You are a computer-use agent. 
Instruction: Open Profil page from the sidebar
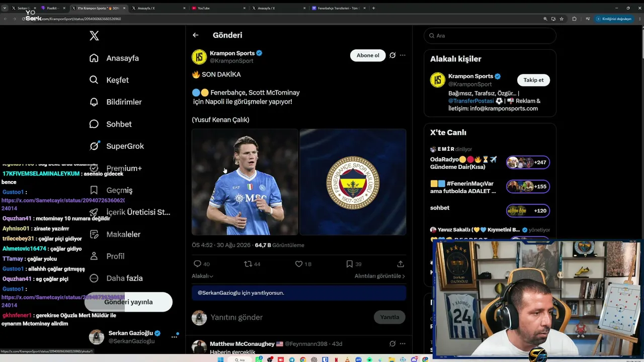click(x=107, y=256)
